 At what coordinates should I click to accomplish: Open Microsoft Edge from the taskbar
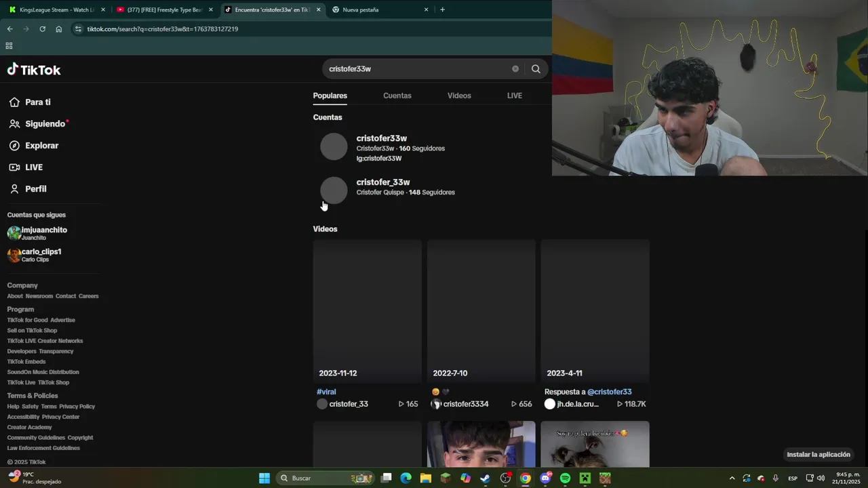click(x=406, y=478)
